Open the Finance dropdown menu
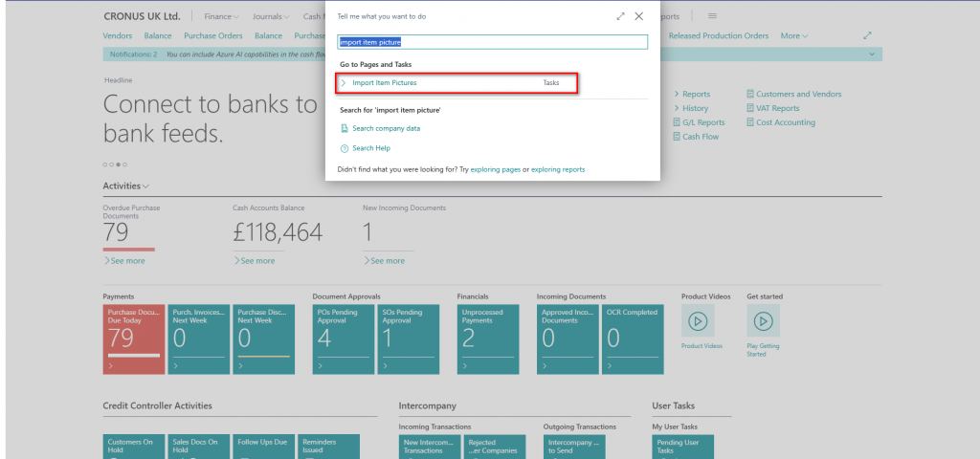Screen dimensions: 980x459 [x=222, y=16]
